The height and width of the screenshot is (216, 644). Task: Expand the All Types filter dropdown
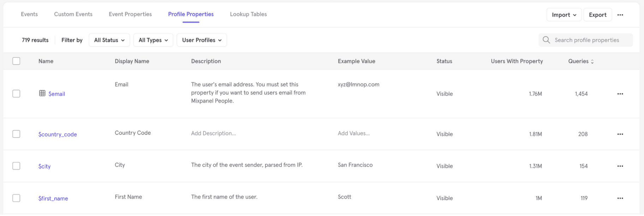pyautogui.click(x=153, y=40)
